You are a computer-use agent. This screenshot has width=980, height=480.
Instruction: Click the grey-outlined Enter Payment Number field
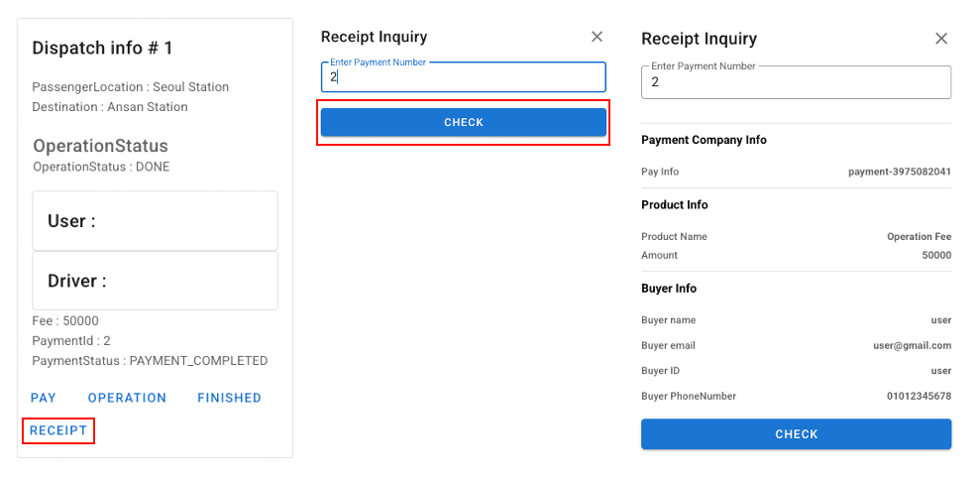(797, 82)
